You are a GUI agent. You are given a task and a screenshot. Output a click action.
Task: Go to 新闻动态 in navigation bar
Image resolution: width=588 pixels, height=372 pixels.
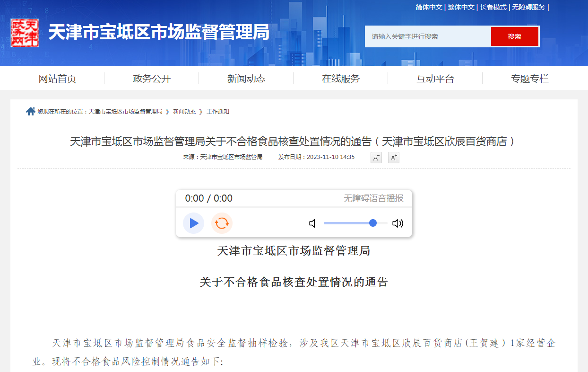tap(246, 79)
